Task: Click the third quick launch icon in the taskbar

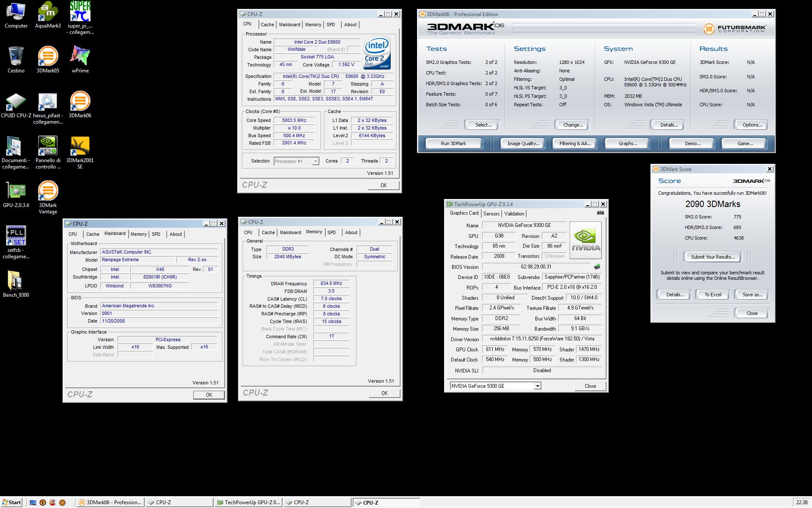Action: coord(52,502)
